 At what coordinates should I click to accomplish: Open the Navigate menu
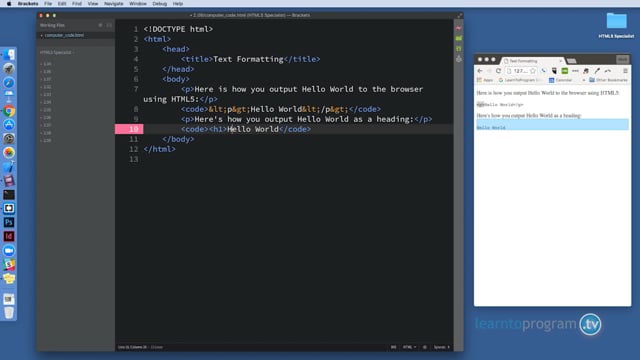tap(113, 4)
